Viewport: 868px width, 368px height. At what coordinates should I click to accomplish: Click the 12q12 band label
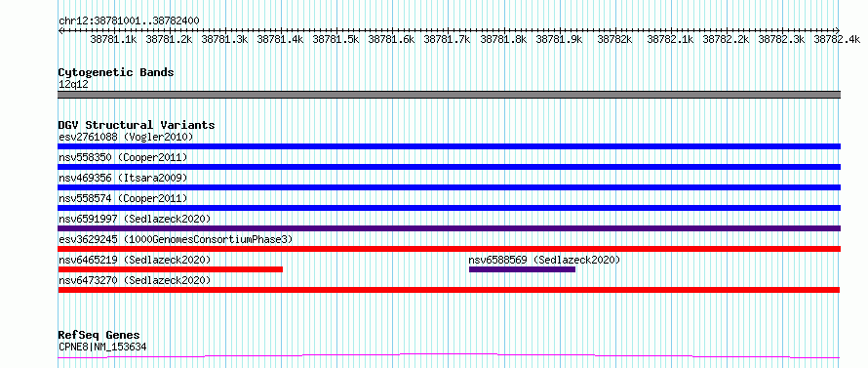tap(73, 85)
